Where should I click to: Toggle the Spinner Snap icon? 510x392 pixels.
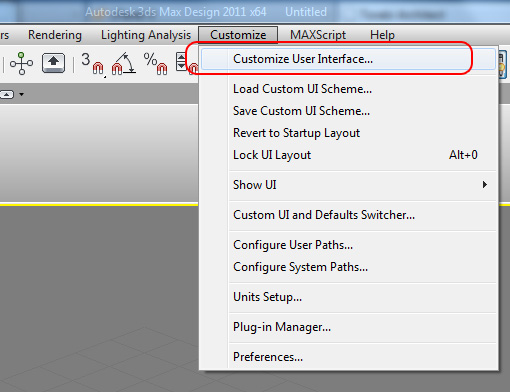[186, 63]
